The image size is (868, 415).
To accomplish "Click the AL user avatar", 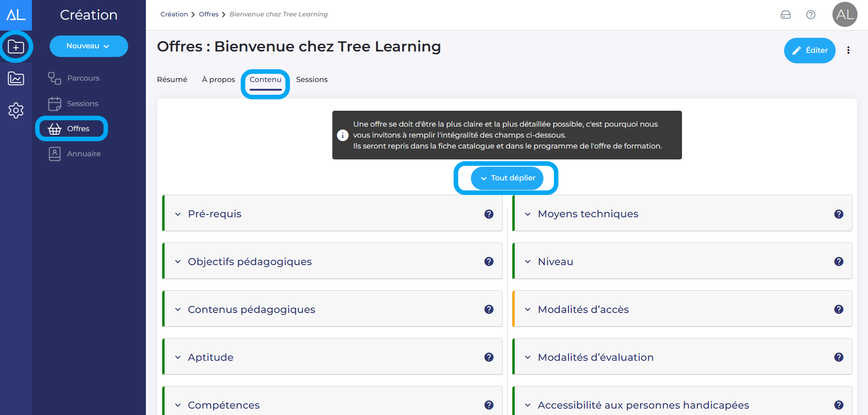I will (844, 15).
